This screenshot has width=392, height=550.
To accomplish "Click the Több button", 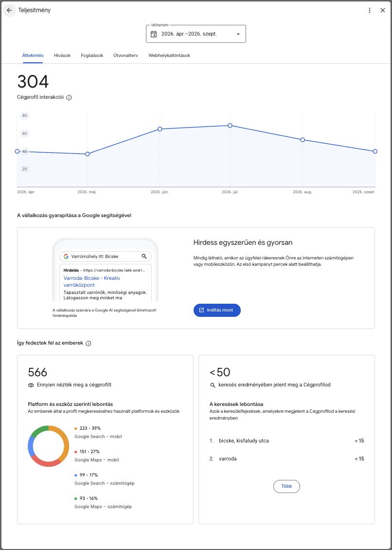I will [x=286, y=487].
